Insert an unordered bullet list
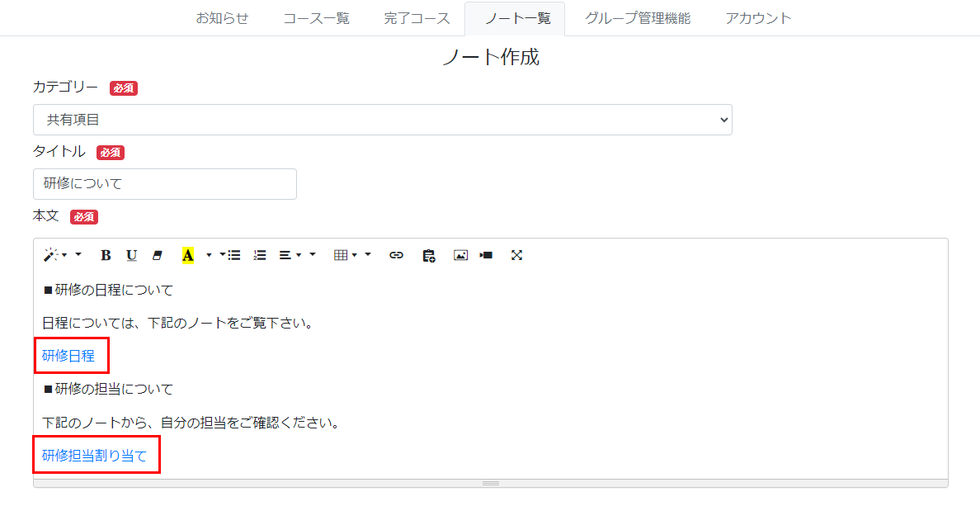Screen dimensions: 980x506 click(234, 255)
